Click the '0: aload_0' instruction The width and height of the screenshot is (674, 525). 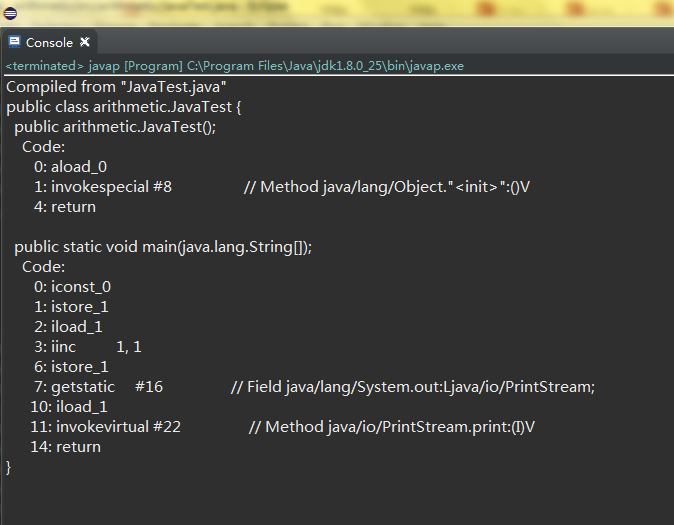pos(70,167)
